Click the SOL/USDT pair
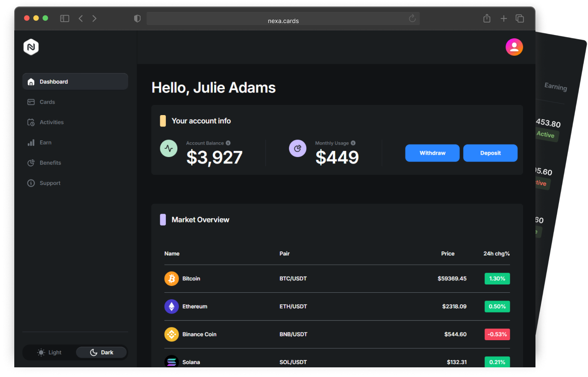The width and height of the screenshot is (588, 377). [x=293, y=362]
